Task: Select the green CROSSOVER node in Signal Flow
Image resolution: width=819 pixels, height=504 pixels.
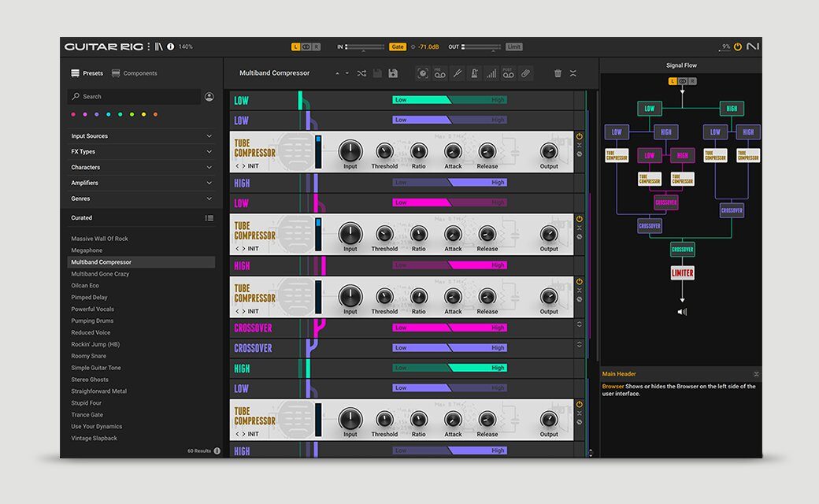Action: coord(682,249)
